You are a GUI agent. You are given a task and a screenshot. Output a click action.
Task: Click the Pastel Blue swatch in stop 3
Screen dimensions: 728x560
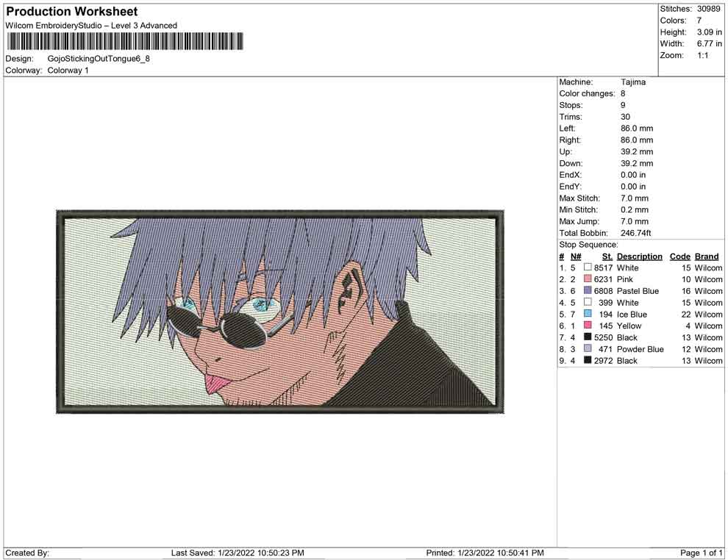click(x=588, y=290)
